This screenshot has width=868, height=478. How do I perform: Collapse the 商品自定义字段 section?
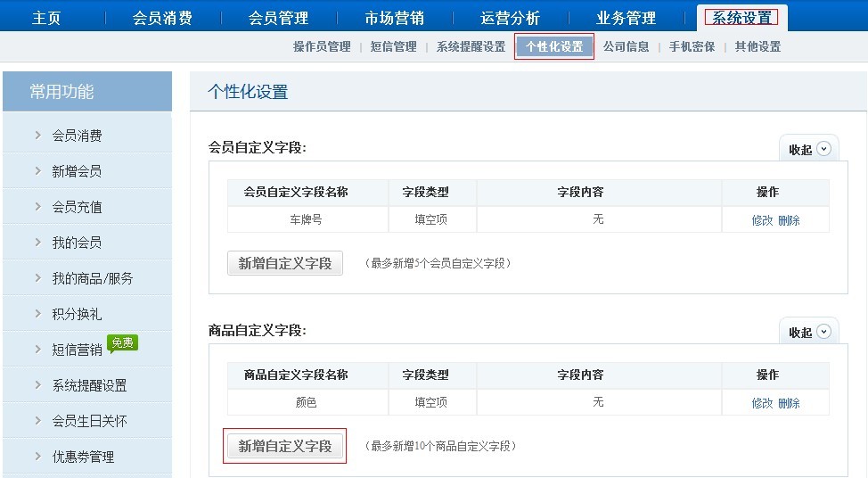pos(809,332)
